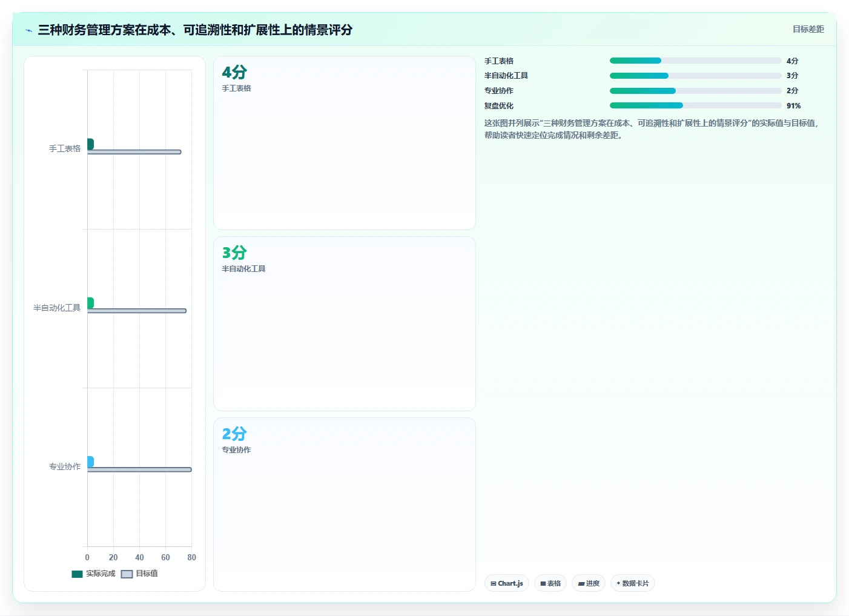The height and width of the screenshot is (616, 849).
Task: Open the 3分 半自动化工具 data card
Action: [345, 324]
